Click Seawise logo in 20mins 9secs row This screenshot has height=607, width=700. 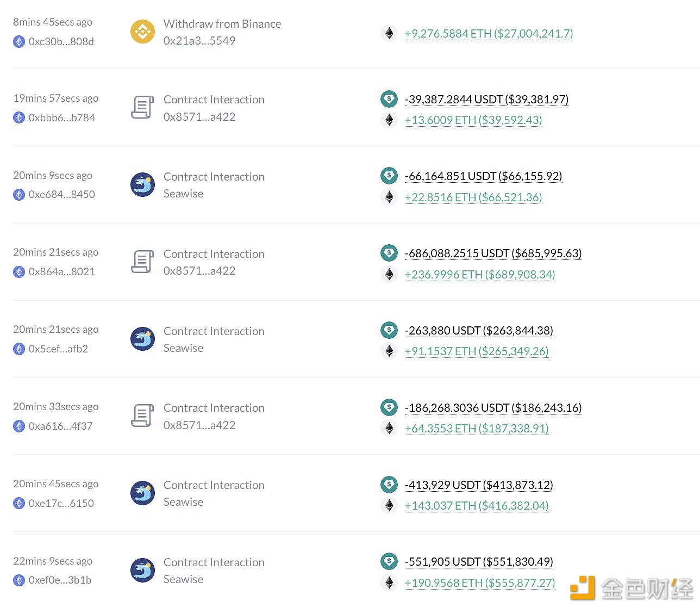142,185
